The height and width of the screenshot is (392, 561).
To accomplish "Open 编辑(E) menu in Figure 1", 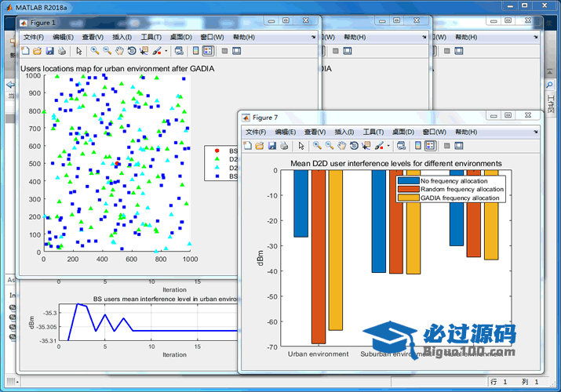I will (63, 37).
